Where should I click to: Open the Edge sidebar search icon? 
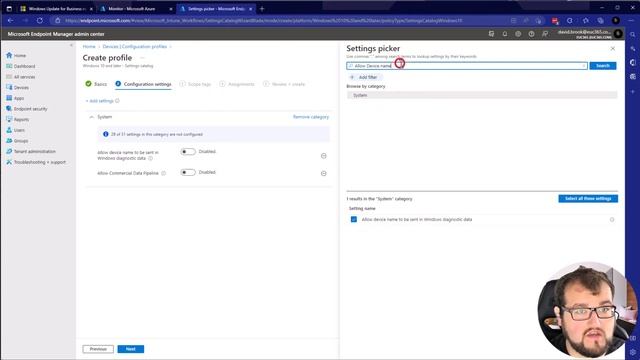tap(633, 35)
